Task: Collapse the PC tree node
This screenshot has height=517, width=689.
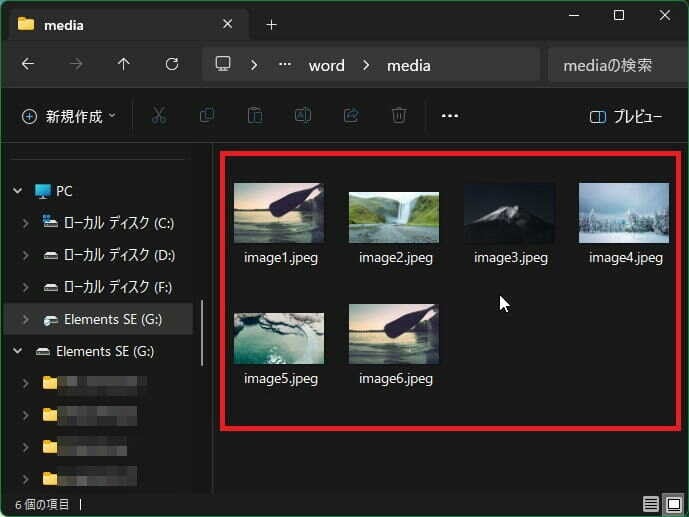Action: point(18,191)
